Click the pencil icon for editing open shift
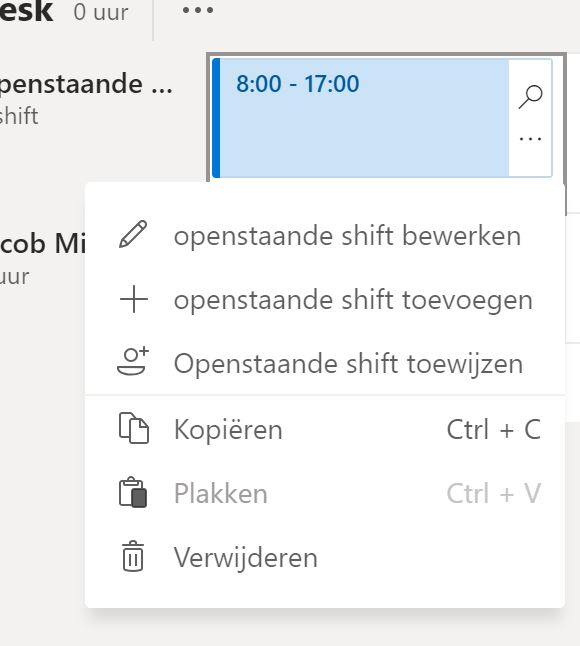 (133, 234)
